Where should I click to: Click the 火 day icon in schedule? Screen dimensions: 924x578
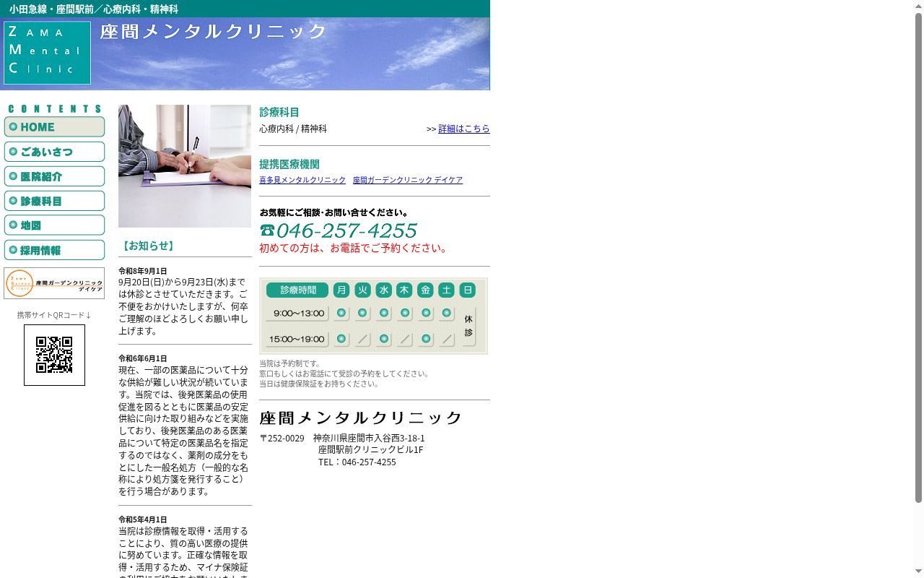click(362, 290)
